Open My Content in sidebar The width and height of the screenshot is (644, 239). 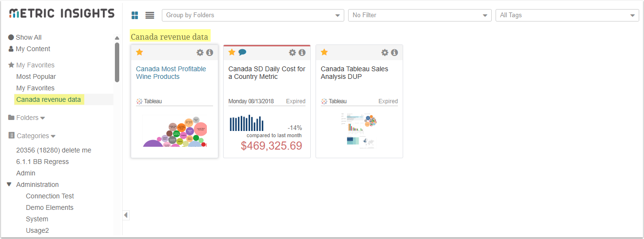click(33, 49)
